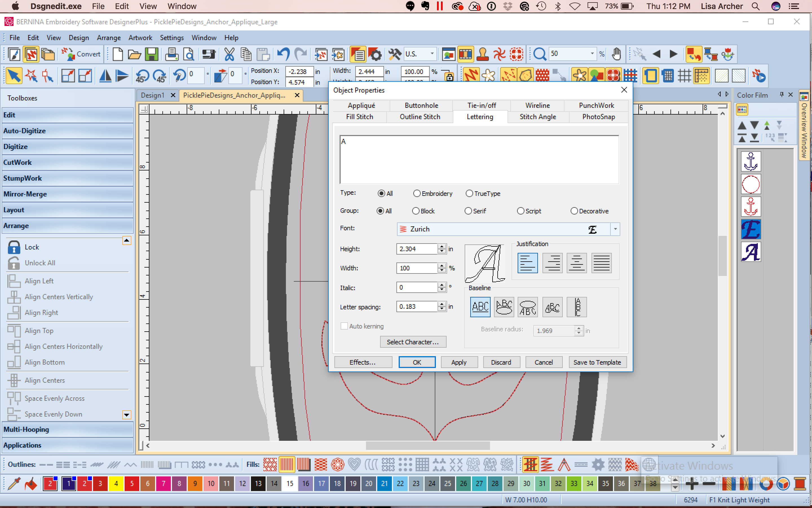The image size is (812, 508).
Task: Select Embroidery type radio button
Action: coord(416,194)
